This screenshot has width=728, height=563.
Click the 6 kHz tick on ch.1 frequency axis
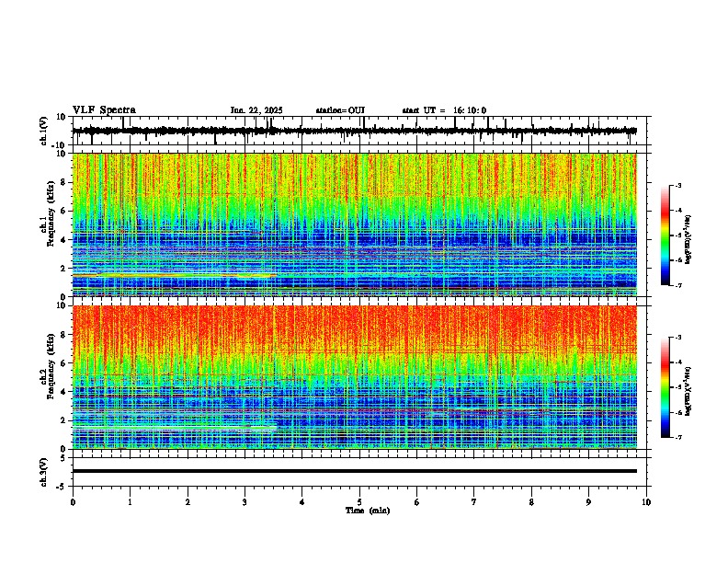64,211
